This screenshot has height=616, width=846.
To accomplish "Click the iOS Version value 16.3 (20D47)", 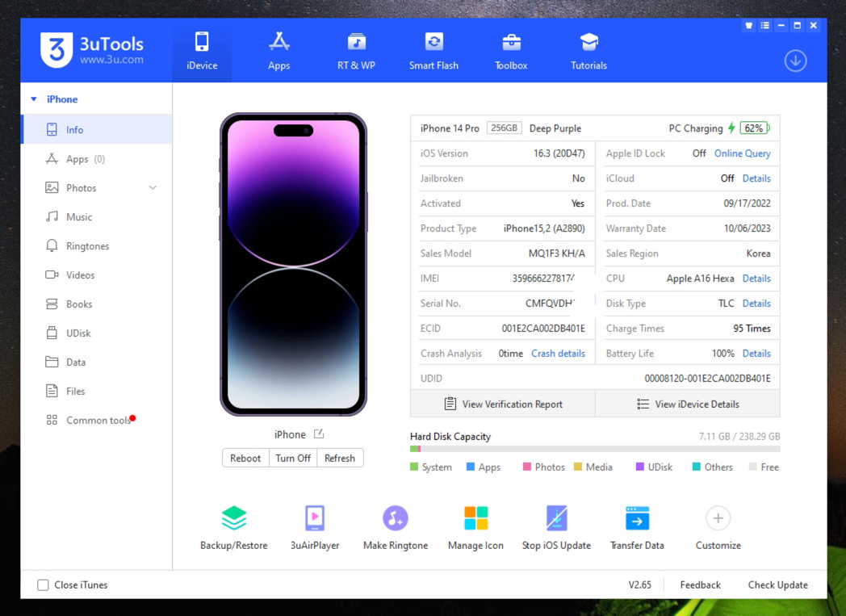I will [x=559, y=153].
